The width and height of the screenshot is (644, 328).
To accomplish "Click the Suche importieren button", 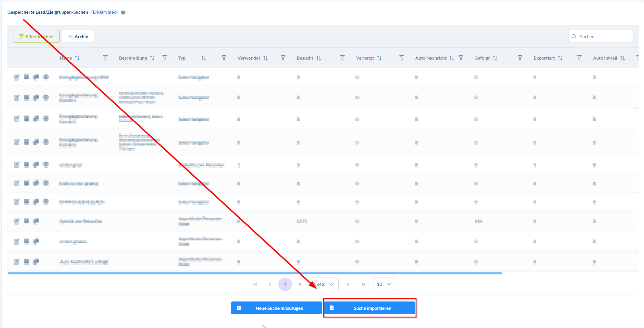I will pos(369,308).
